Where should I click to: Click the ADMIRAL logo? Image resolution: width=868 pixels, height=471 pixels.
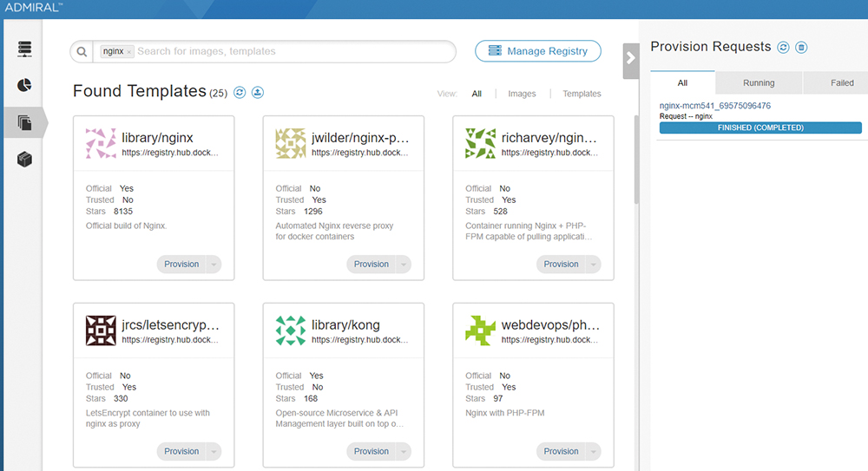click(x=33, y=8)
